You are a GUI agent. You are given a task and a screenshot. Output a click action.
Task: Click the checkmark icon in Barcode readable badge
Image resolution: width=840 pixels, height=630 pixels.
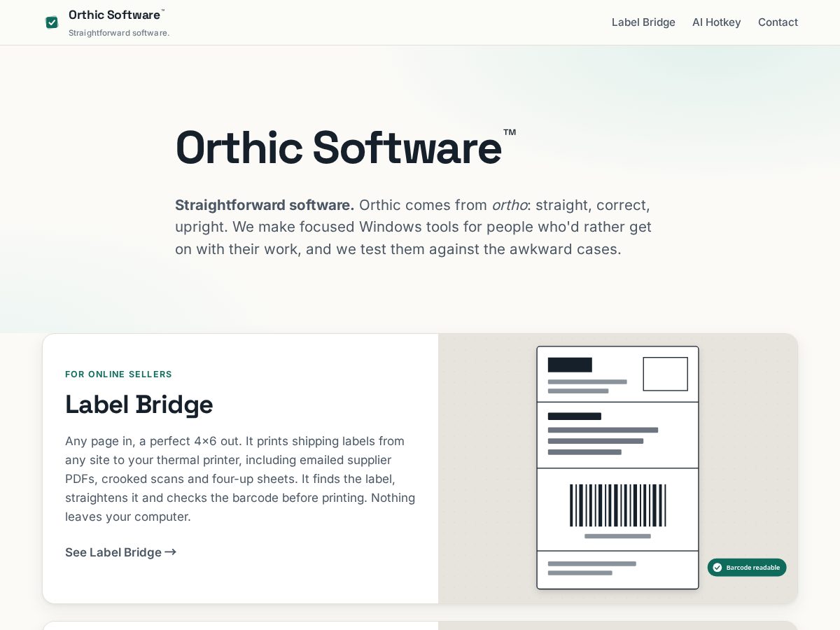[x=717, y=568]
